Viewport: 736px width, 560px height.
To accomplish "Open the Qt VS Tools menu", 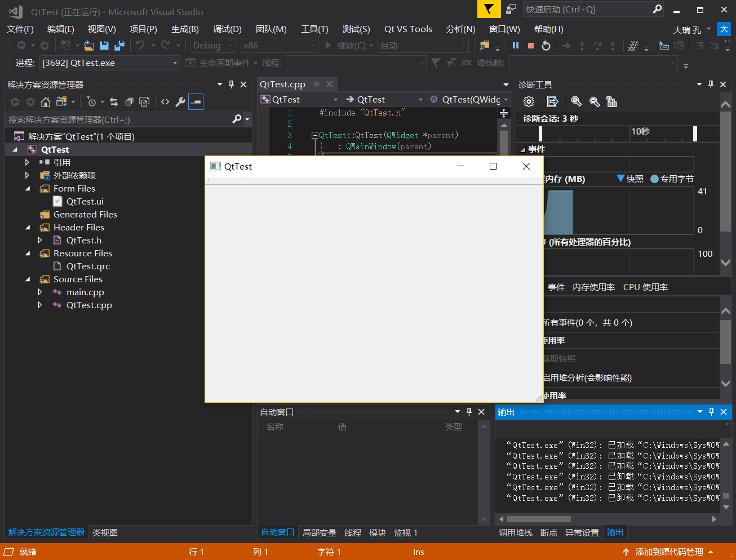I will tap(407, 29).
